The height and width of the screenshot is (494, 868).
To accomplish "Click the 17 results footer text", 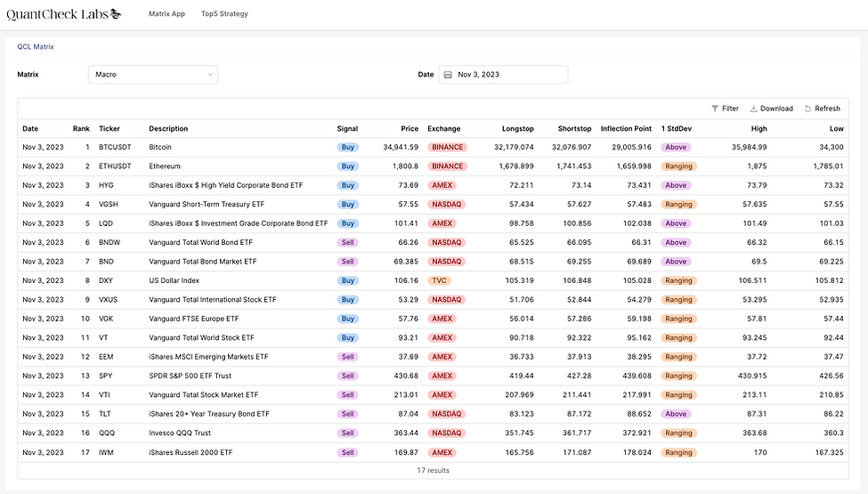I will (x=433, y=470).
